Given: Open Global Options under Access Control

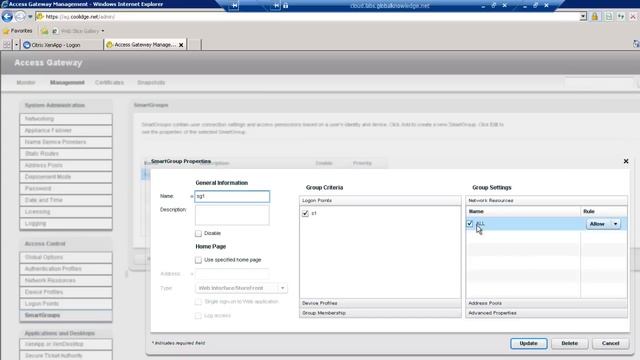Looking at the screenshot, I should 66,258.
